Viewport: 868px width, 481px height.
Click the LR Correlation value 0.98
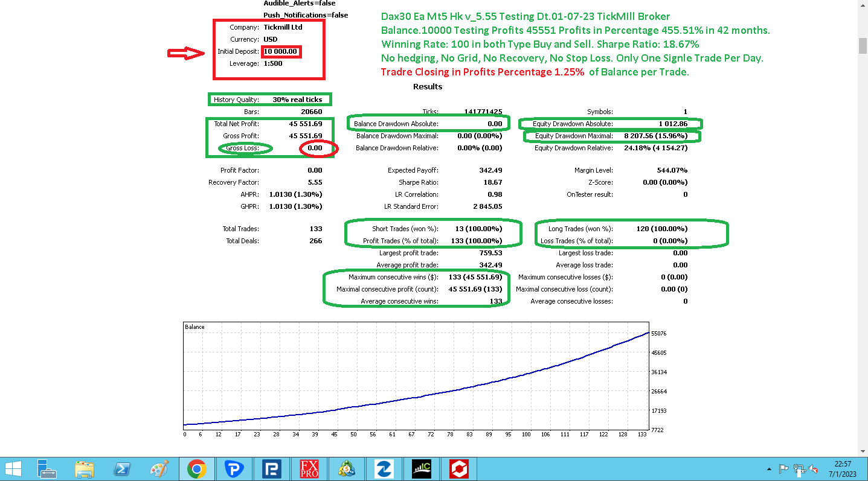tap(495, 194)
